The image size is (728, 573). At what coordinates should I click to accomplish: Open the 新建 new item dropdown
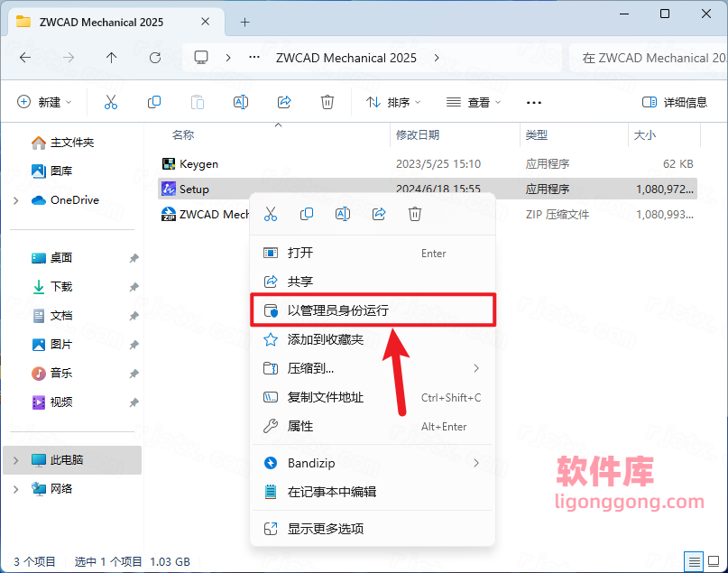tap(44, 102)
